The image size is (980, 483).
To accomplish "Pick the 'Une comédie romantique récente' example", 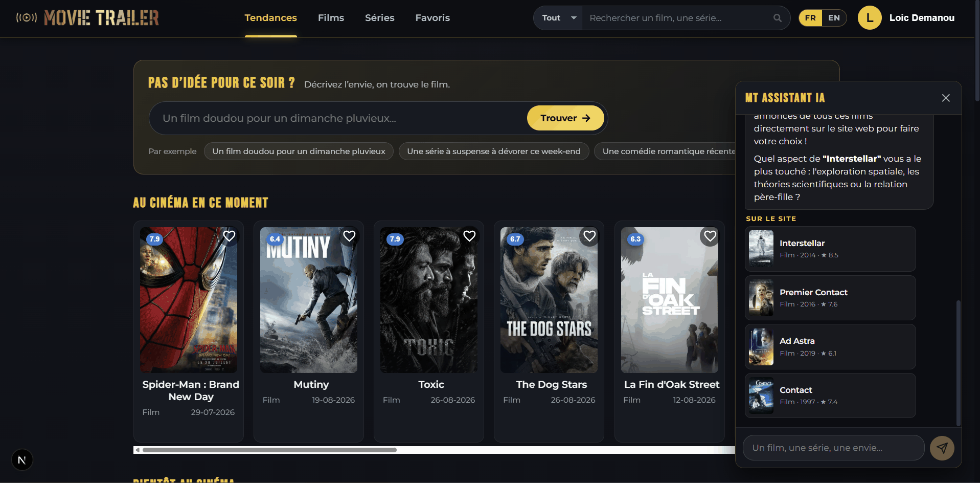I will click(665, 151).
